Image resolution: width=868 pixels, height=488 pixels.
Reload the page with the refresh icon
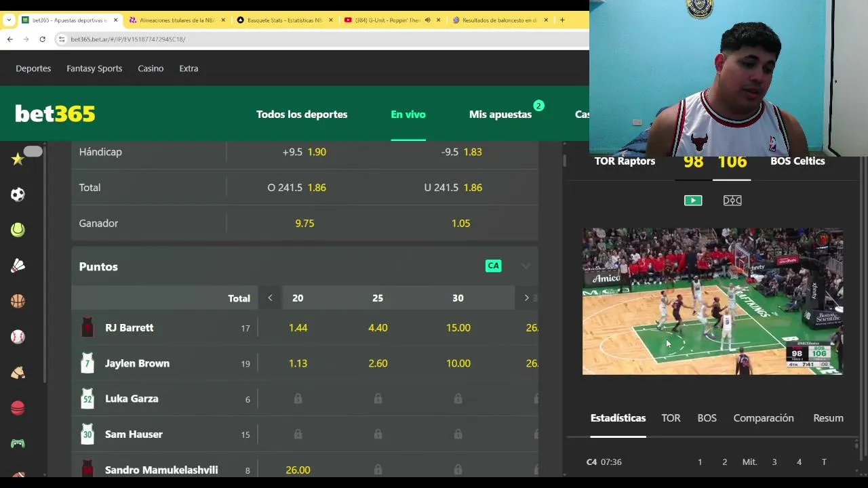tap(42, 39)
